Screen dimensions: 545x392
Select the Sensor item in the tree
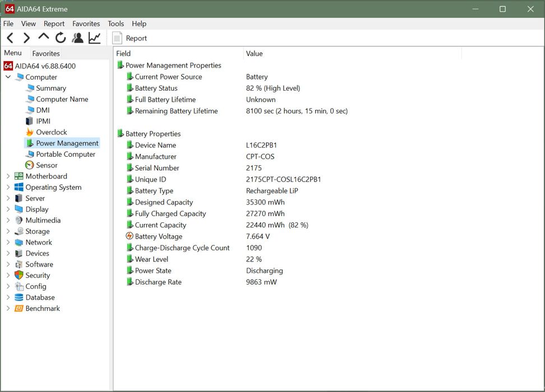pyautogui.click(x=47, y=165)
